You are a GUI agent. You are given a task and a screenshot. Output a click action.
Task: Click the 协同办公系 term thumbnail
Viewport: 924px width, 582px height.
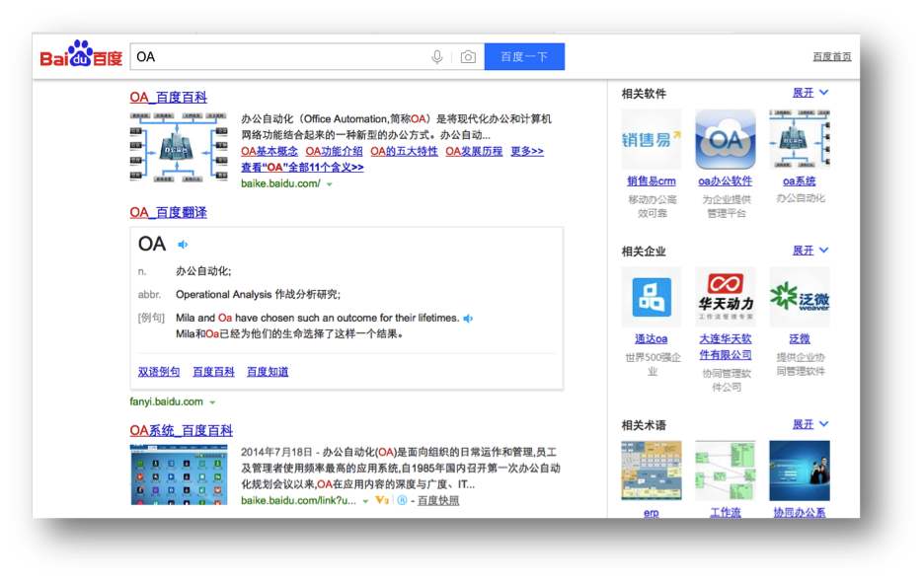click(x=800, y=471)
